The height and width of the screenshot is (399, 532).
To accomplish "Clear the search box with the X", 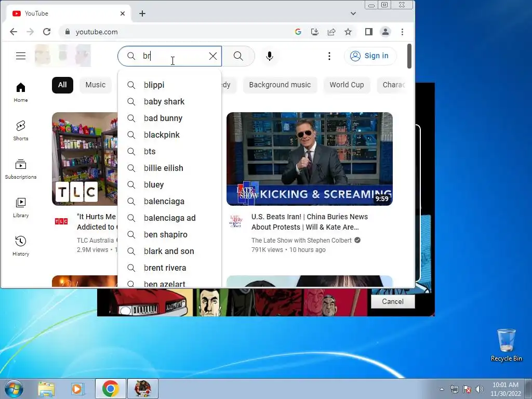I will point(212,56).
